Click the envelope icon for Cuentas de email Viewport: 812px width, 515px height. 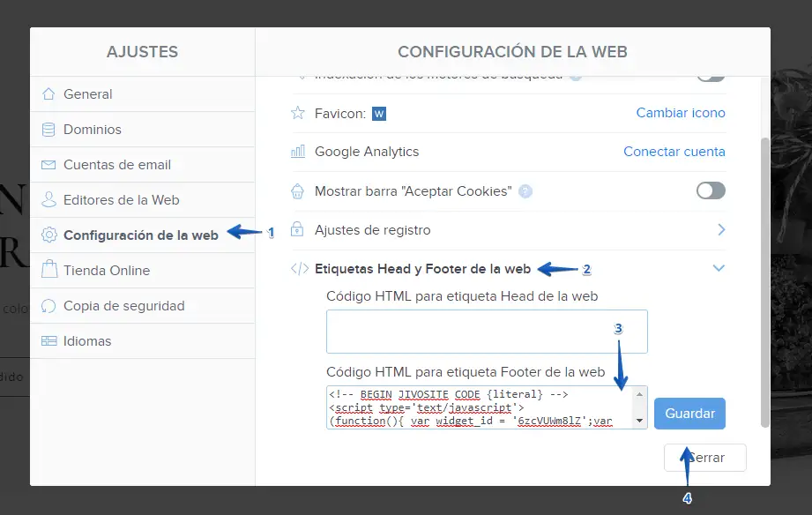click(x=48, y=165)
